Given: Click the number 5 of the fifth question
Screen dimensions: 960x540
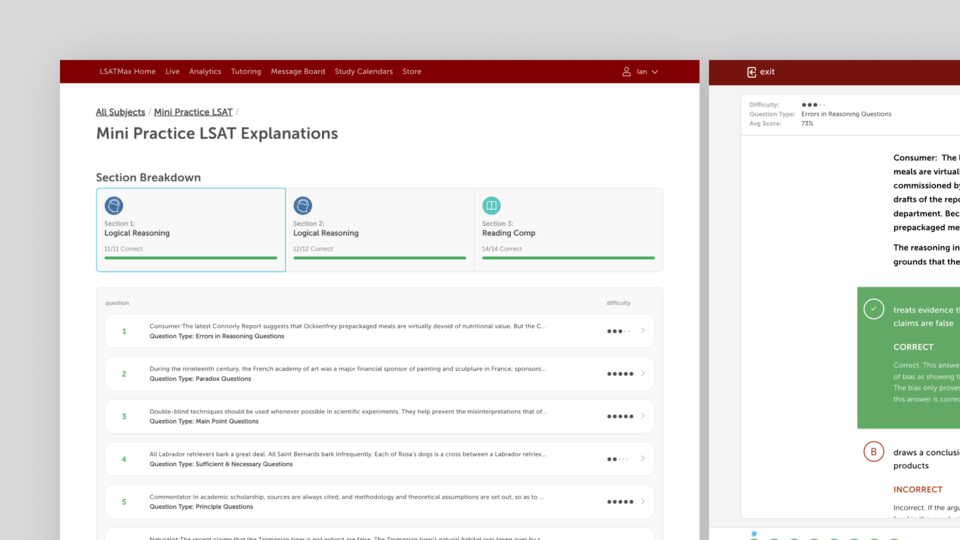Looking at the screenshot, I should (x=124, y=501).
